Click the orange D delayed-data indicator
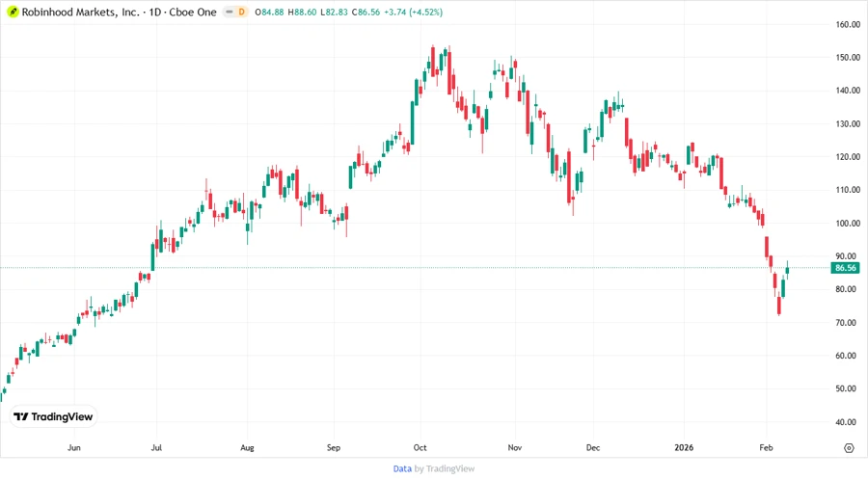868x480 pixels. pos(242,12)
